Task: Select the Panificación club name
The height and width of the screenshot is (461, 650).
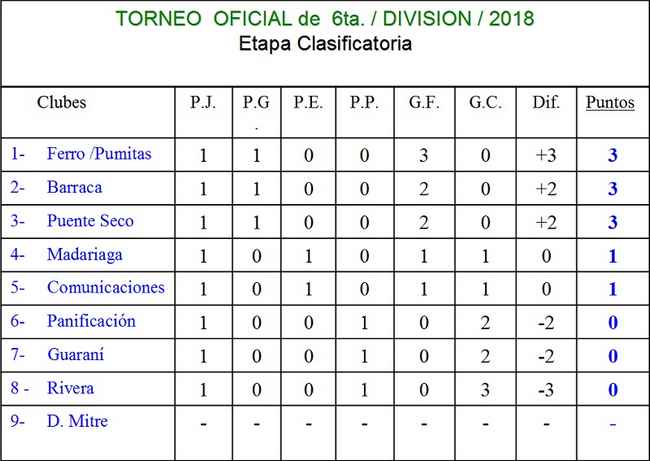Action: (x=91, y=321)
